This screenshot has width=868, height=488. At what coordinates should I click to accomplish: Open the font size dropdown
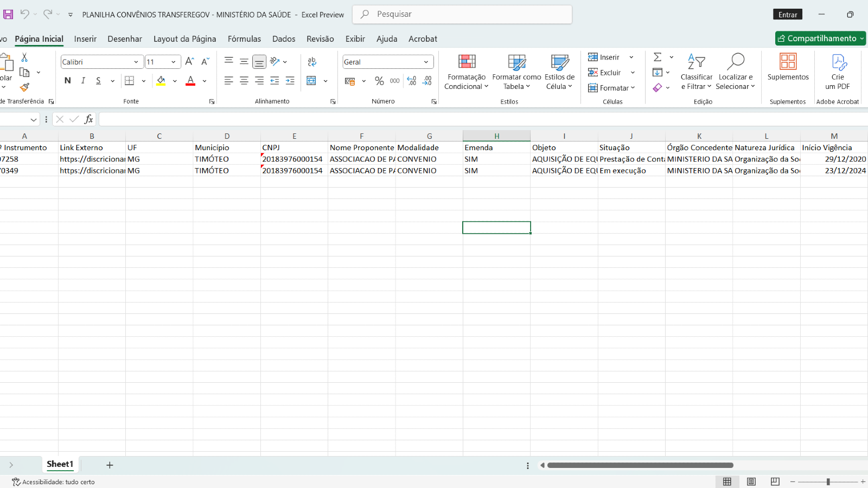tap(173, 62)
